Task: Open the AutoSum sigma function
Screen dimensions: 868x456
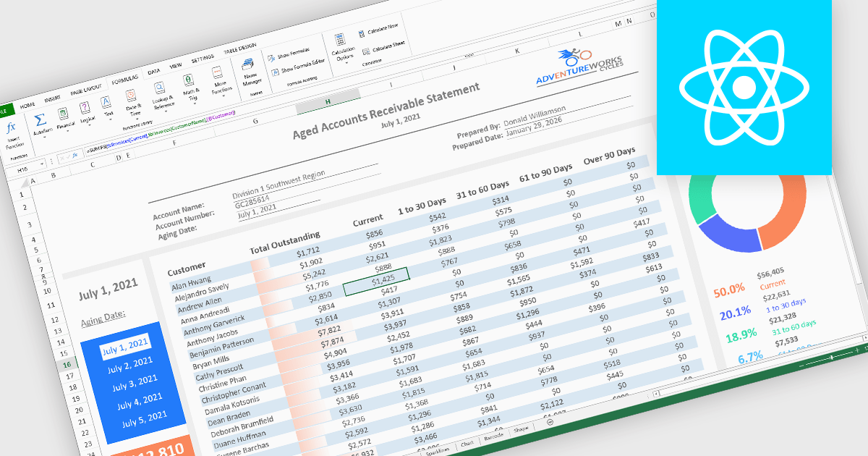Action: 40,119
